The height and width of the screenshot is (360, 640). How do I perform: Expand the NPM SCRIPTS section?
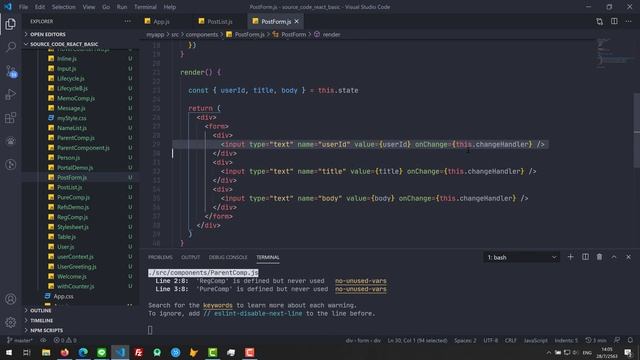point(81,330)
